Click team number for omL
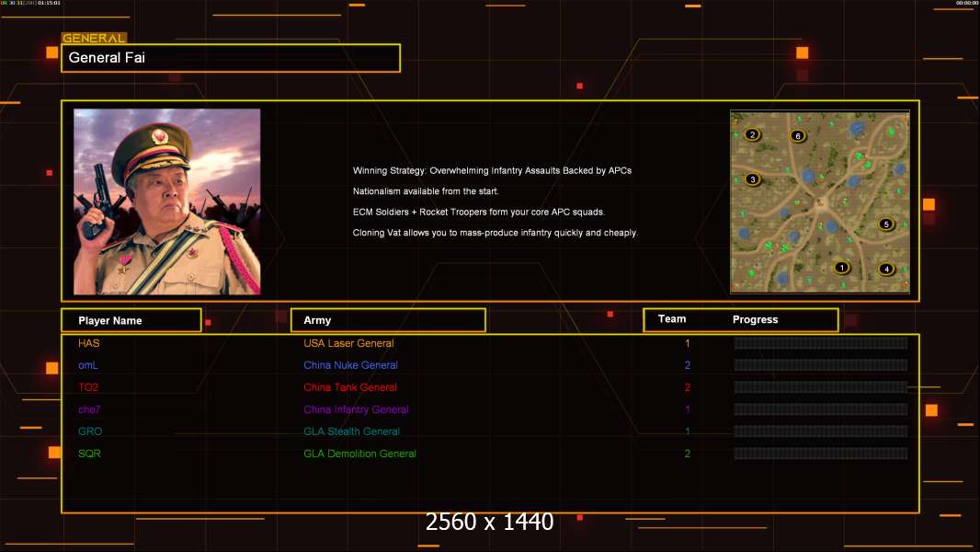The width and height of the screenshot is (980, 552). point(688,365)
